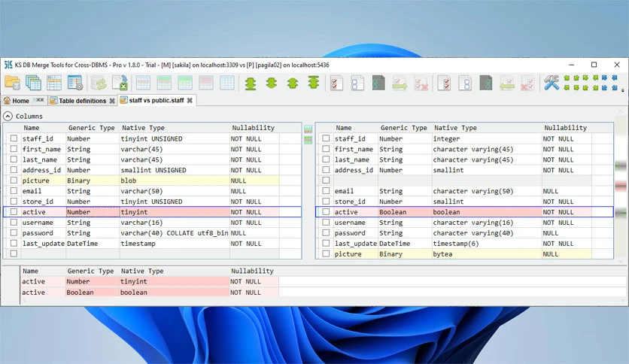Image resolution: width=629 pixels, height=364 pixels.
Task: Check right pane picture row checkbox
Action: (x=326, y=253)
